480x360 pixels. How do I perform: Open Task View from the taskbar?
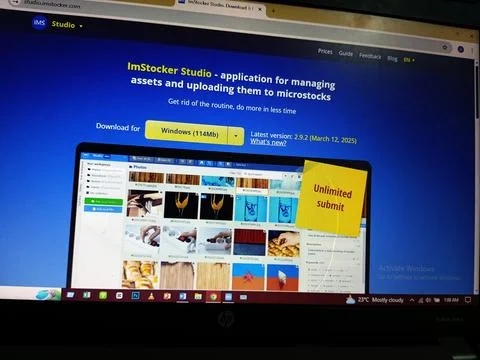point(70,295)
